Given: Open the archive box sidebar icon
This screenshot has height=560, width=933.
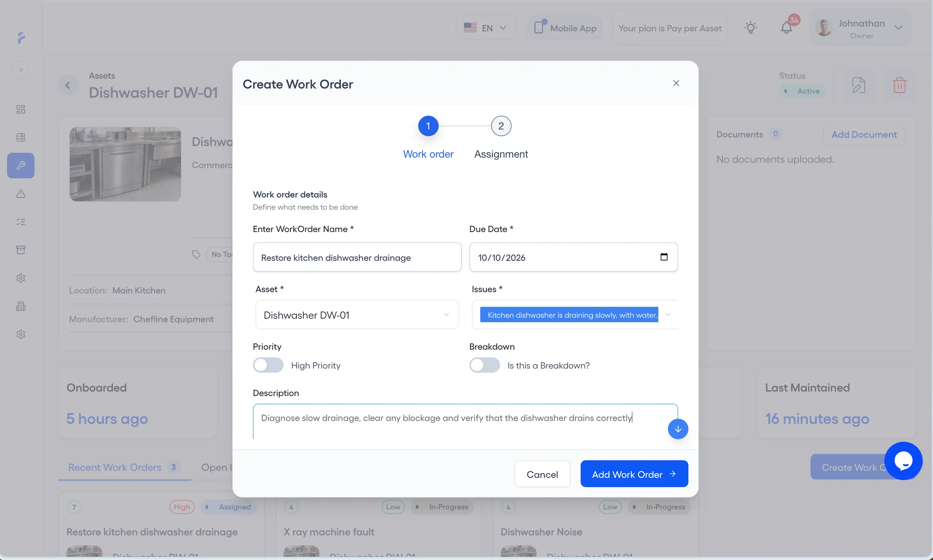Looking at the screenshot, I should click(x=21, y=250).
